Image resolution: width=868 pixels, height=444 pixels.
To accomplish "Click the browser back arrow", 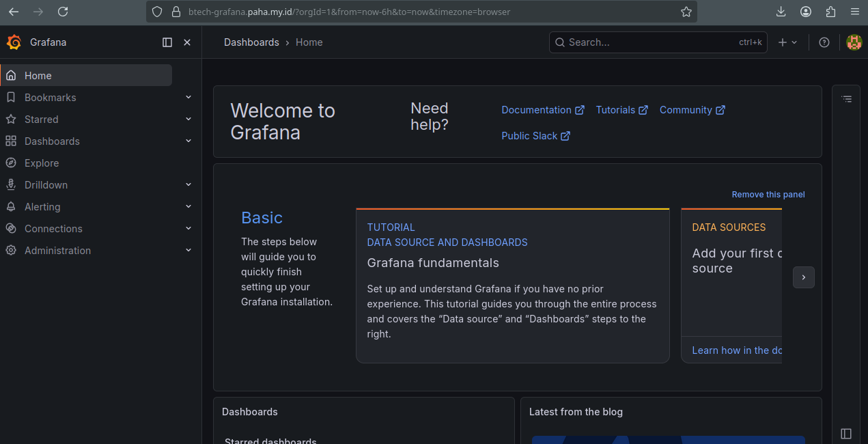I will 14,12.
